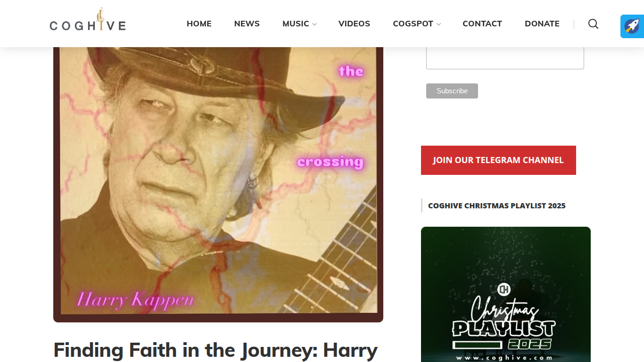Open the Finding Faith in the Journey headline
This screenshot has height=362, width=644.
pyautogui.click(x=215, y=350)
